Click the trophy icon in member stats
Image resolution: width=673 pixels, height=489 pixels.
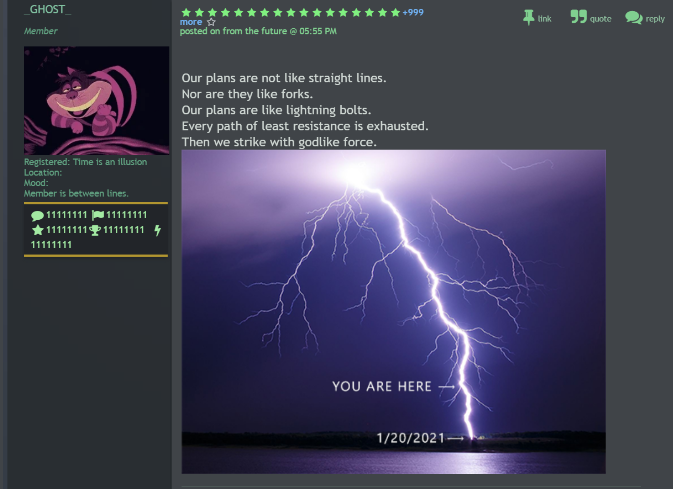point(95,230)
